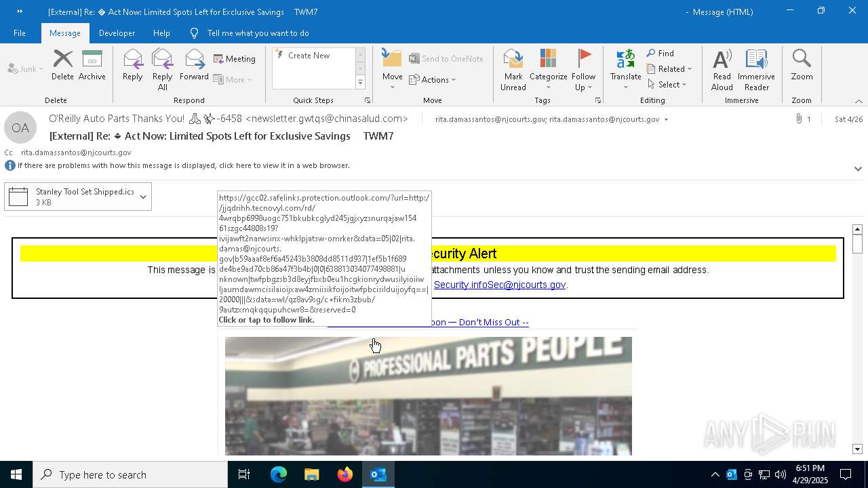The image size is (868, 488).
Task: Expand Related dropdown menu
Action: tap(669, 69)
